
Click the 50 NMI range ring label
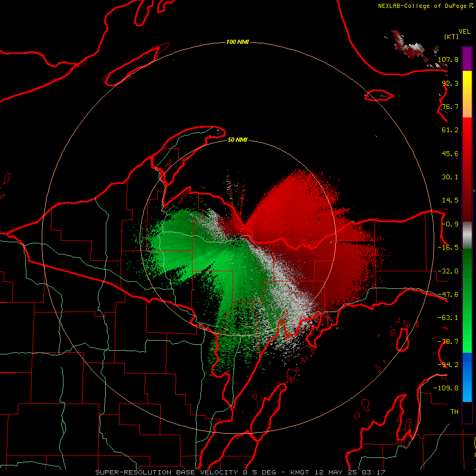coord(237,140)
